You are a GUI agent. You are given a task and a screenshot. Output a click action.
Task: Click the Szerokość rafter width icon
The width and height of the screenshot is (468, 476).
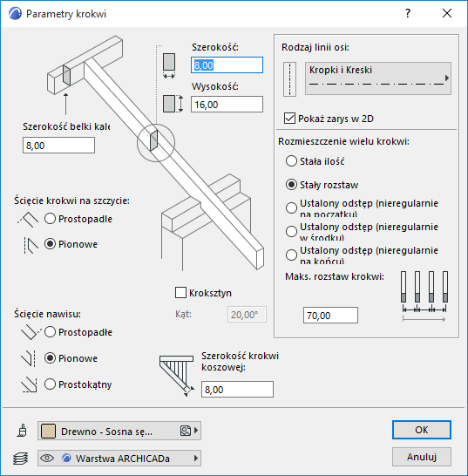coord(169,65)
